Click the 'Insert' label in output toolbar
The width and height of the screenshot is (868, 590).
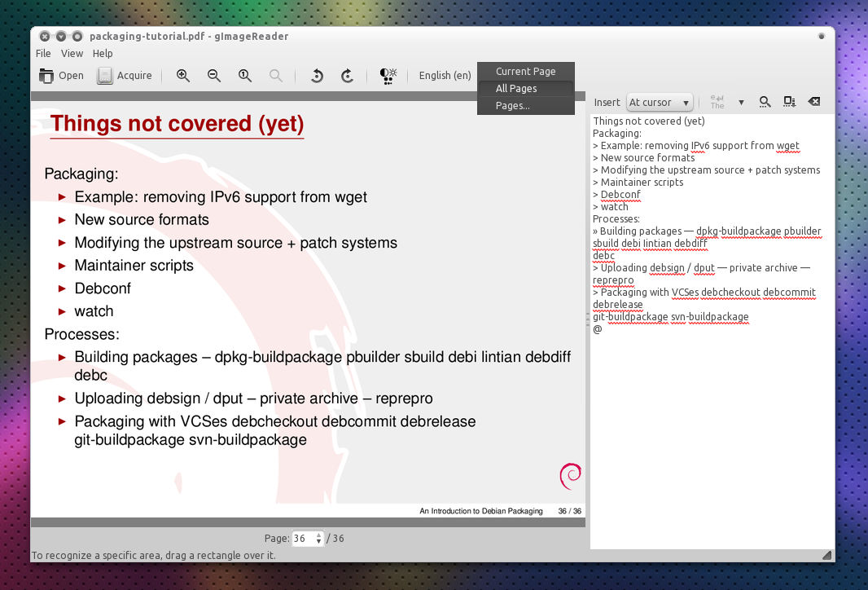607,103
